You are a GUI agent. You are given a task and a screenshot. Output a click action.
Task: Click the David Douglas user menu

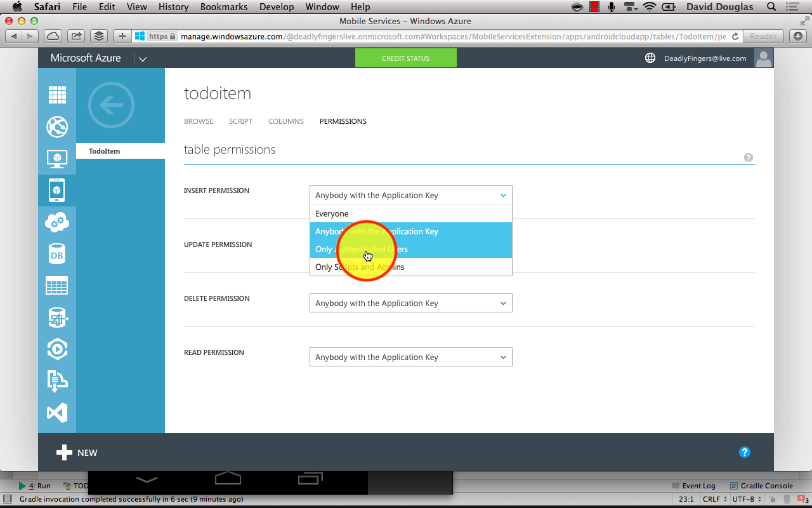coord(720,7)
